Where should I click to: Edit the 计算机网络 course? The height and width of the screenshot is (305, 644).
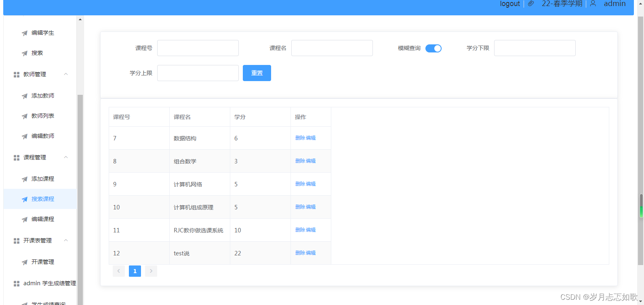(x=311, y=184)
